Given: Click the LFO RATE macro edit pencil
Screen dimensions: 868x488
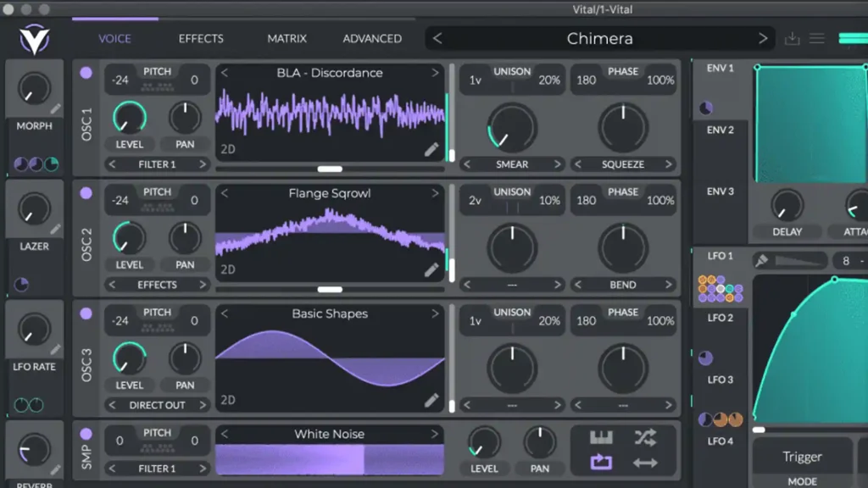Looking at the screenshot, I should pos(55,350).
